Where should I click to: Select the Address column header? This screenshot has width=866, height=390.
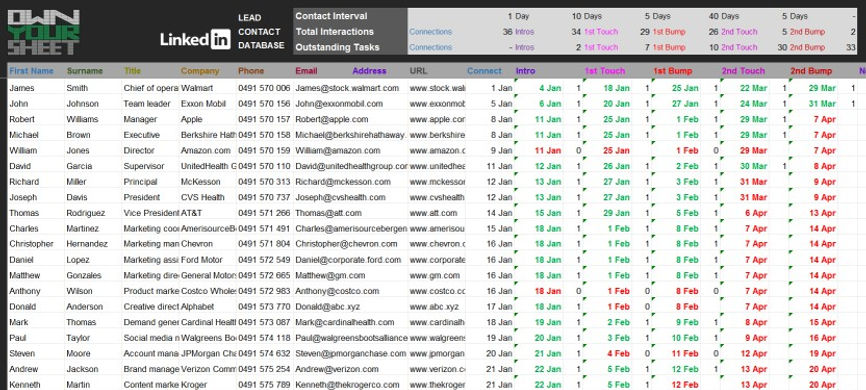(369, 71)
